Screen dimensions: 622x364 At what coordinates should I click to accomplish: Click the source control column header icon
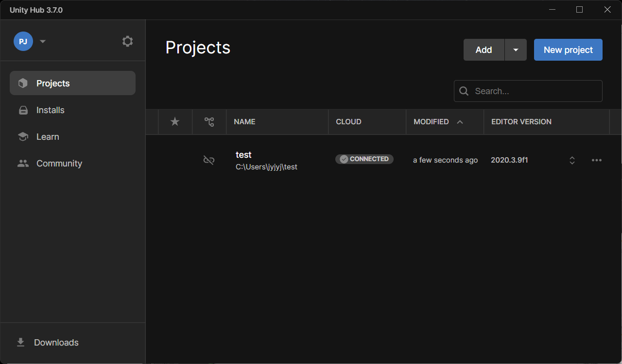(209, 122)
